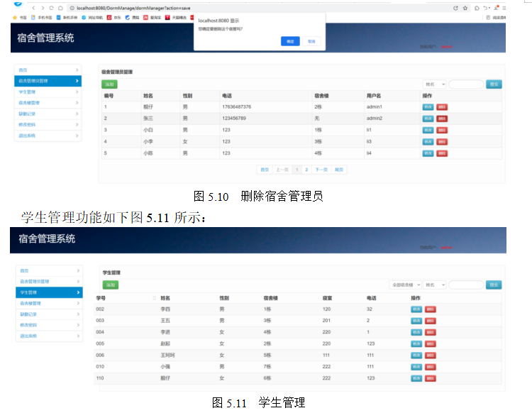Open 姓名 search-type dropdown in manager panel
The width and height of the screenshot is (532, 413).
[x=434, y=84]
